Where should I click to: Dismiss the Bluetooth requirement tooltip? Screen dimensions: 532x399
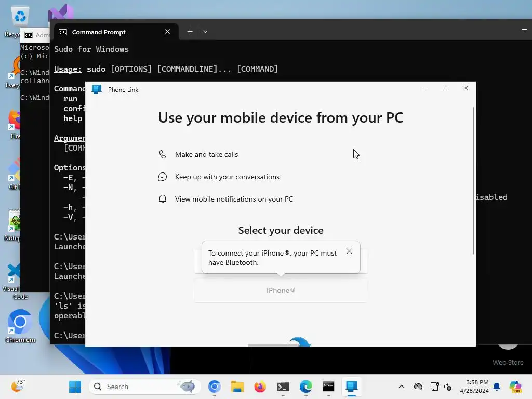click(349, 251)
